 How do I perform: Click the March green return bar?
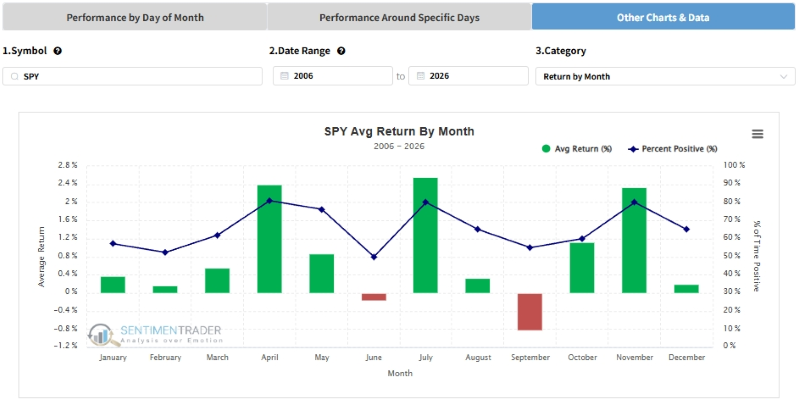pyautogui.click(x=217, y=281)
